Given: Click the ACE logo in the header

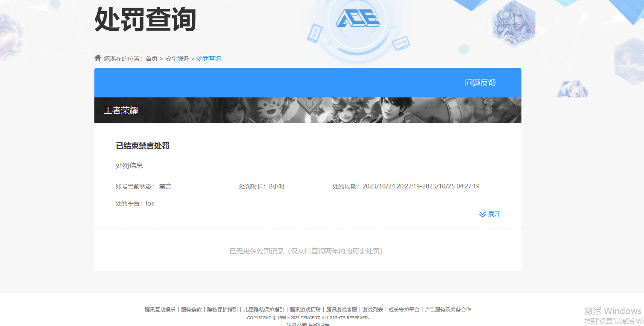Looking at the screenshot, I should click(357, 19).
